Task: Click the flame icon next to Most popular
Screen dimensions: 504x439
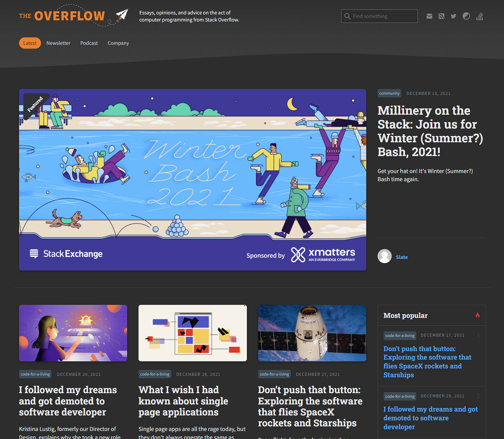Action: pyautogui.click(x=477, y=315)
